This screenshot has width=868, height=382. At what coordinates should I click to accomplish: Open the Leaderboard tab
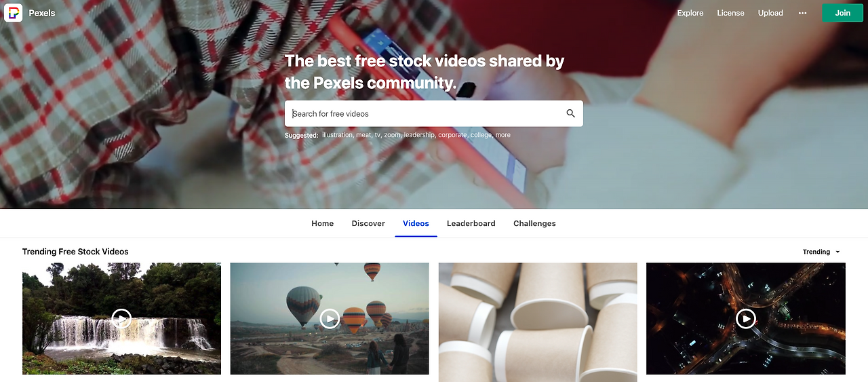471,223
